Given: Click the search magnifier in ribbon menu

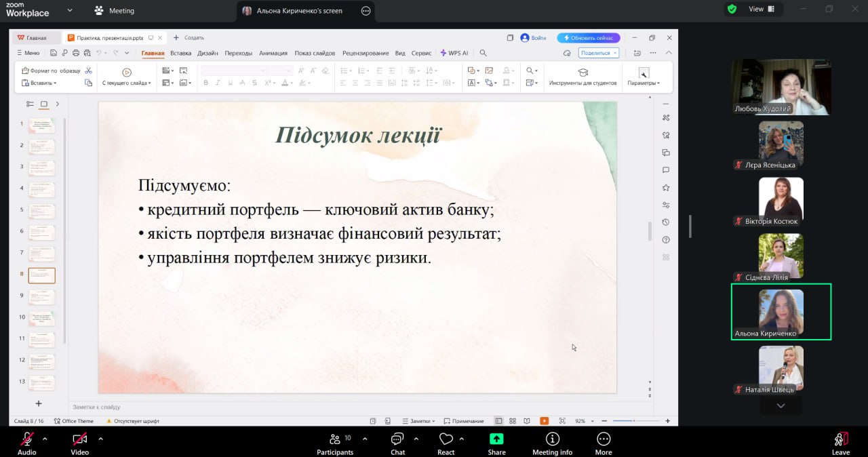Looking at the screenshot, I should [x=483, y=53].
